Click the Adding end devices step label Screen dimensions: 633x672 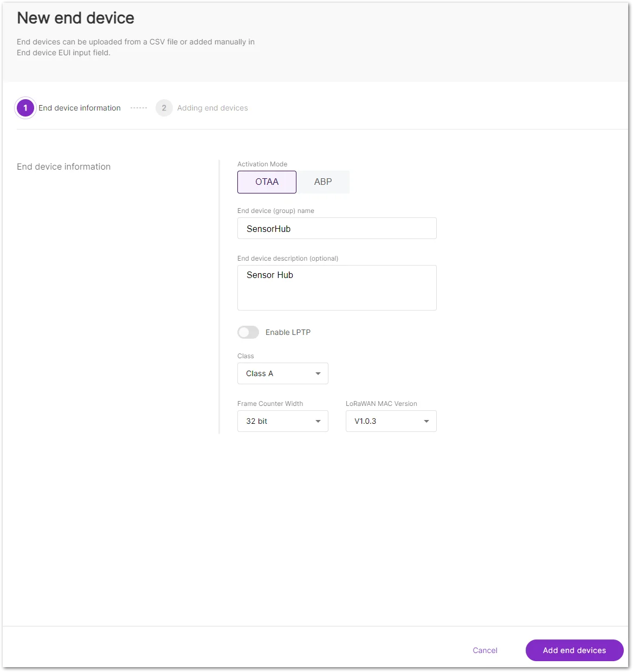point(212,108)
